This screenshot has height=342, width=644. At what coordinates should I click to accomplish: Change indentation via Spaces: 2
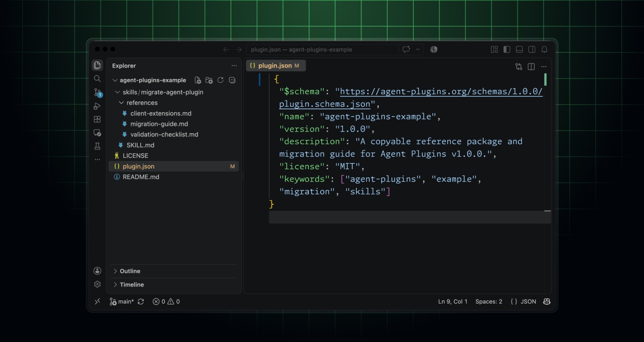489,301
